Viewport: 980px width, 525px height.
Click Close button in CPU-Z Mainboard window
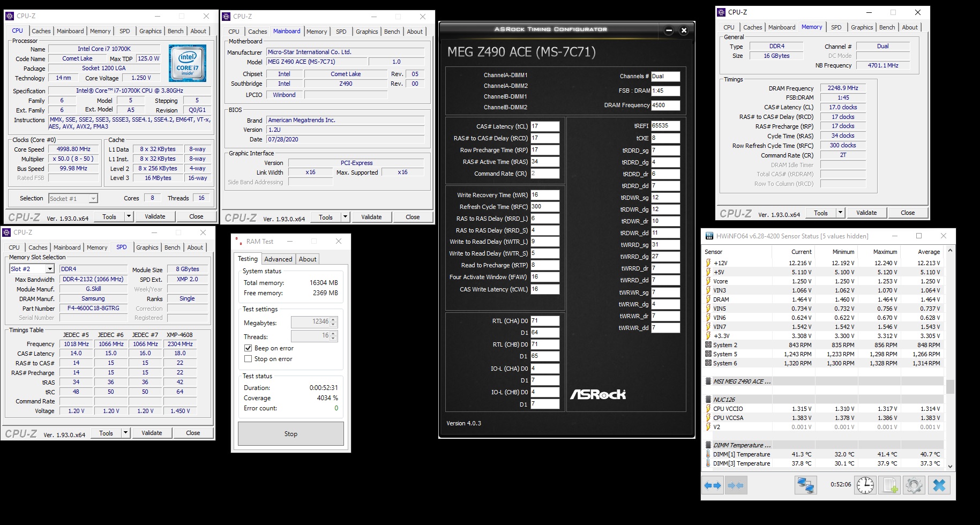click(413, 217)
